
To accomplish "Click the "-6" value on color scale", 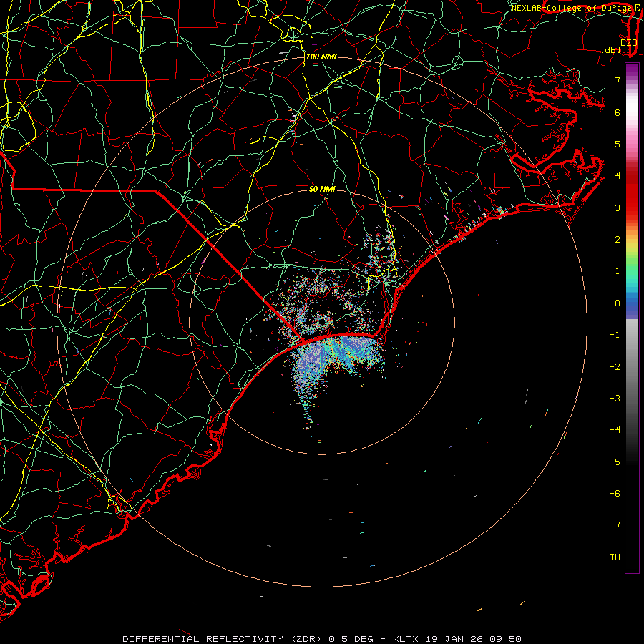I will (x=615, y=494).
